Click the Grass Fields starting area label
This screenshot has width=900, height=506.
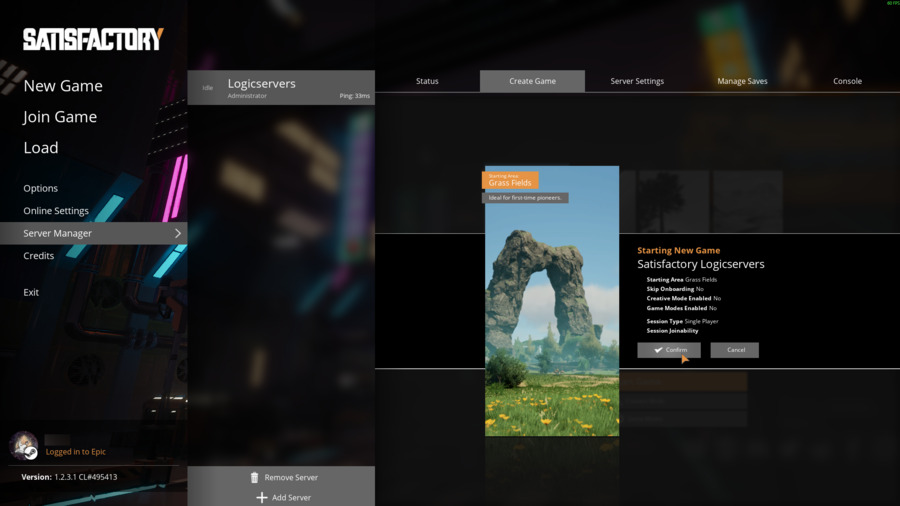pyautogui.click(x=510, y=180)
